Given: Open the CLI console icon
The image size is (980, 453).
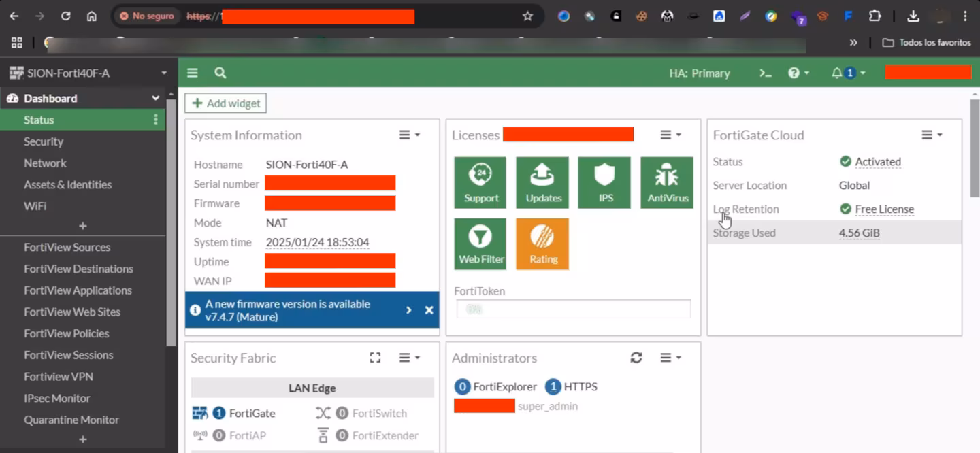Looking at the screenshot, I should click(766, 73).
